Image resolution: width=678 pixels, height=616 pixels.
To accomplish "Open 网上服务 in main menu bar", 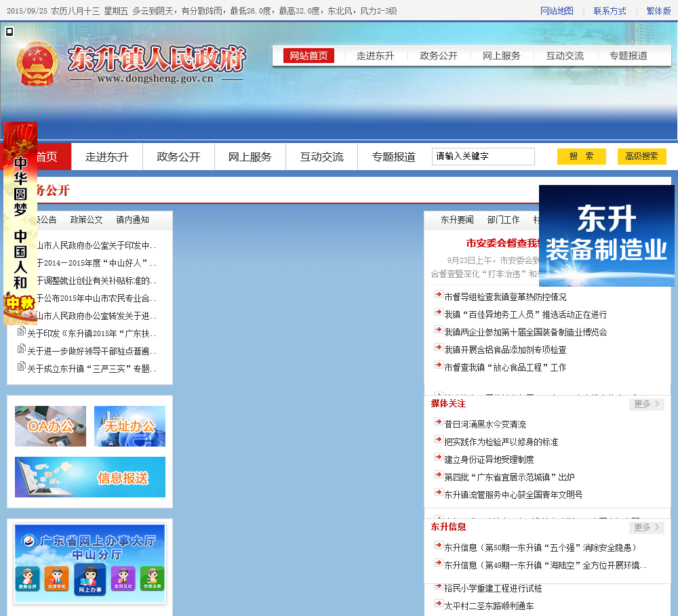I will pos(250,157).
